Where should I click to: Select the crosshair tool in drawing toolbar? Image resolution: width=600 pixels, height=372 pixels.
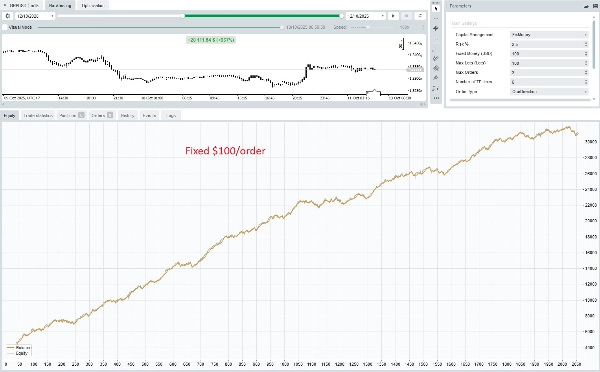[436, 28]
